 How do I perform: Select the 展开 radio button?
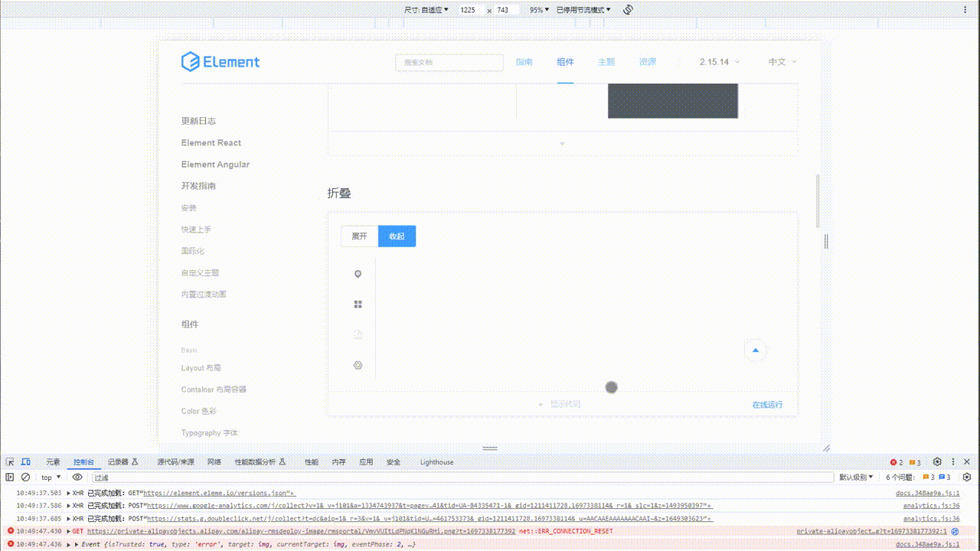[360, 236]
